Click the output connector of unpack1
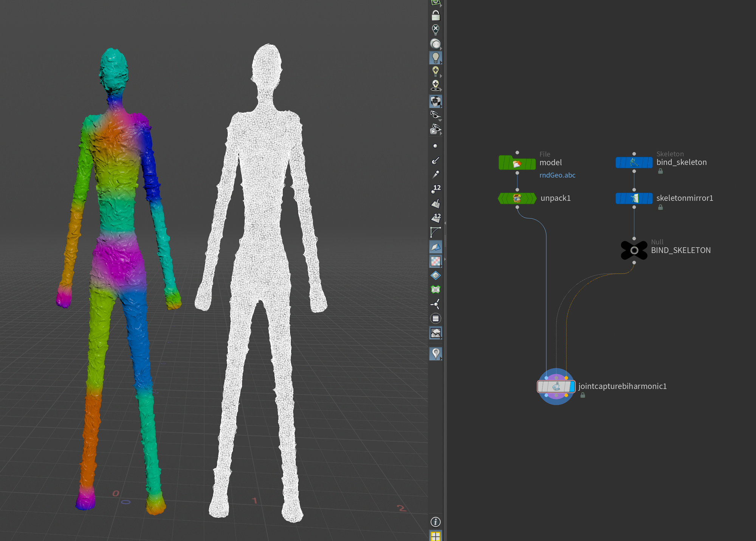Screen dimensions: 756x541 [517, 207]
